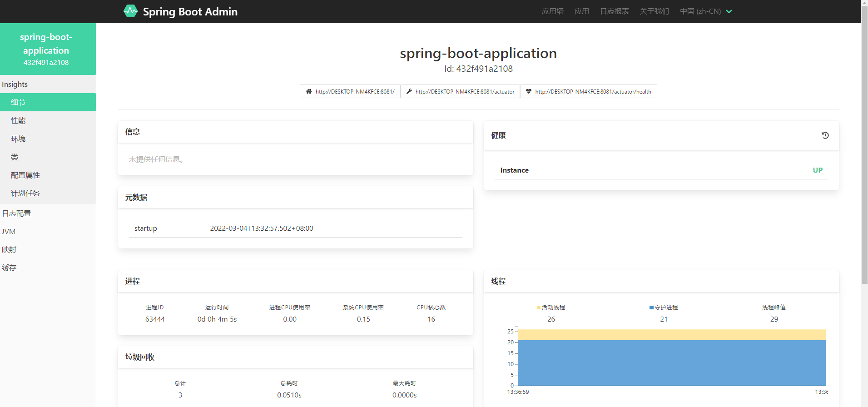Click the blue 守护进程 legend swatch
The image size is (868, 407).
tap(651, 308)
